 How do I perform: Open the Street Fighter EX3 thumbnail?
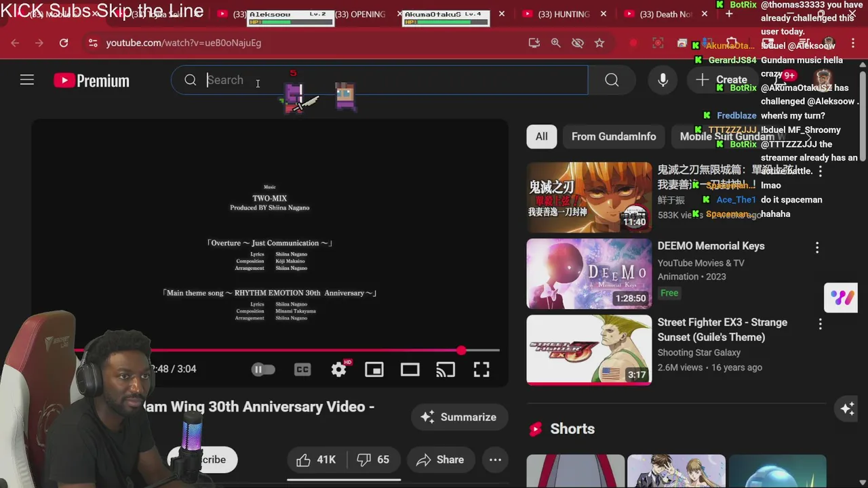(x=589, y=350)
